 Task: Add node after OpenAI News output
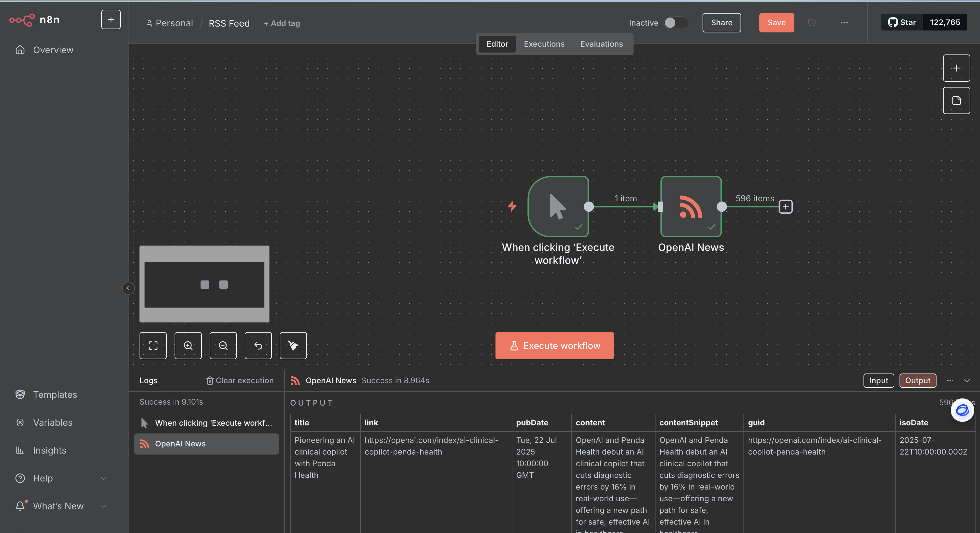786,207
